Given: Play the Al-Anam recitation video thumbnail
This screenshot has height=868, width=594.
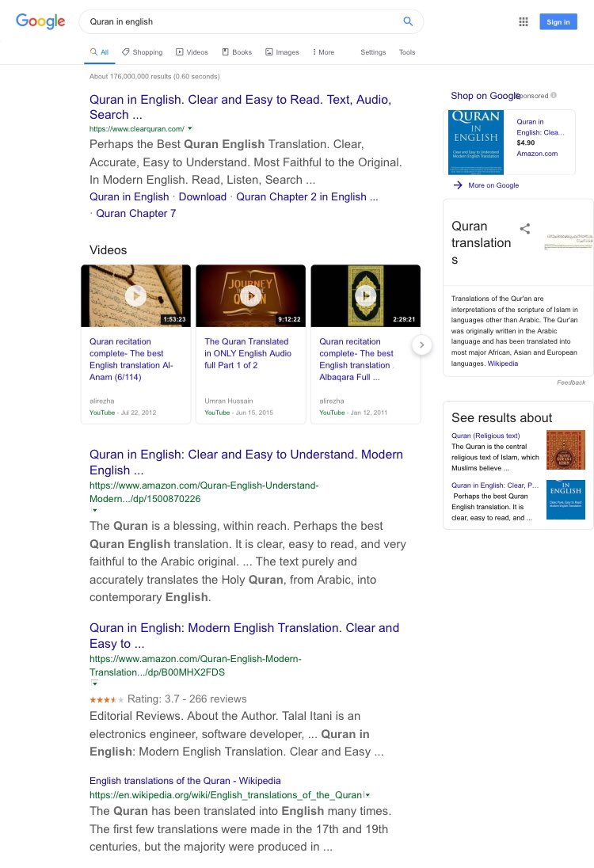Looking at the screenshot, I should [x=135, y=295].
